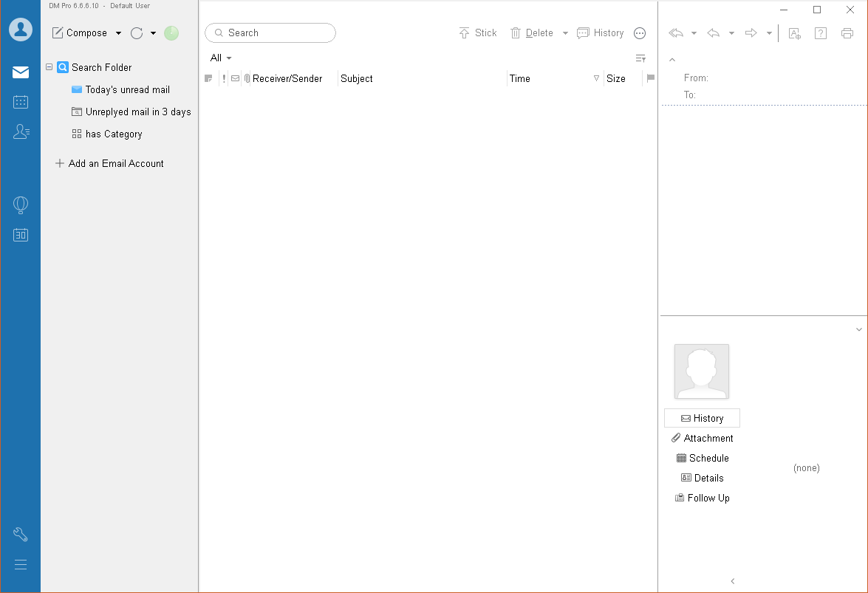The height and width of the screenshot is (593, 868).
Task: Select the Search Folder item
Action: (95, 67)
